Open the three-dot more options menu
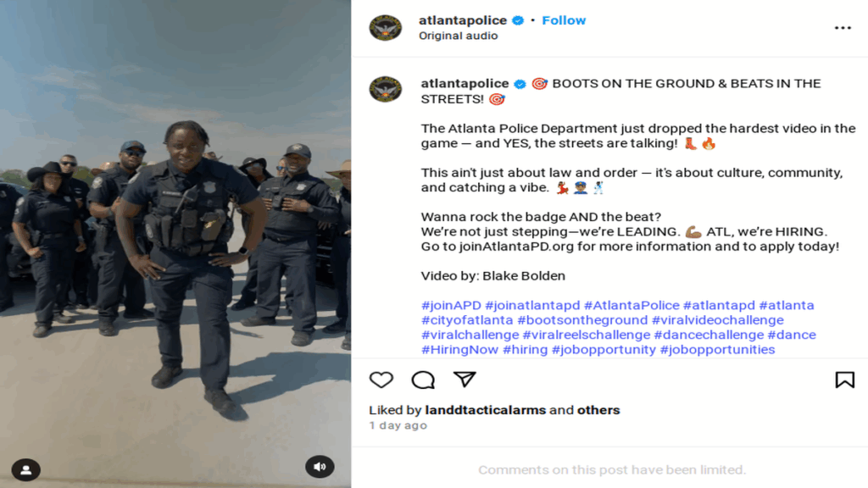This screenshot has width=868, height=488. point(843,28)
